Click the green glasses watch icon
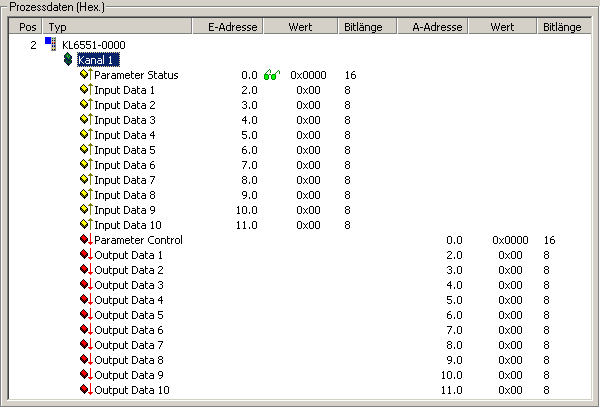 point(272,75)
